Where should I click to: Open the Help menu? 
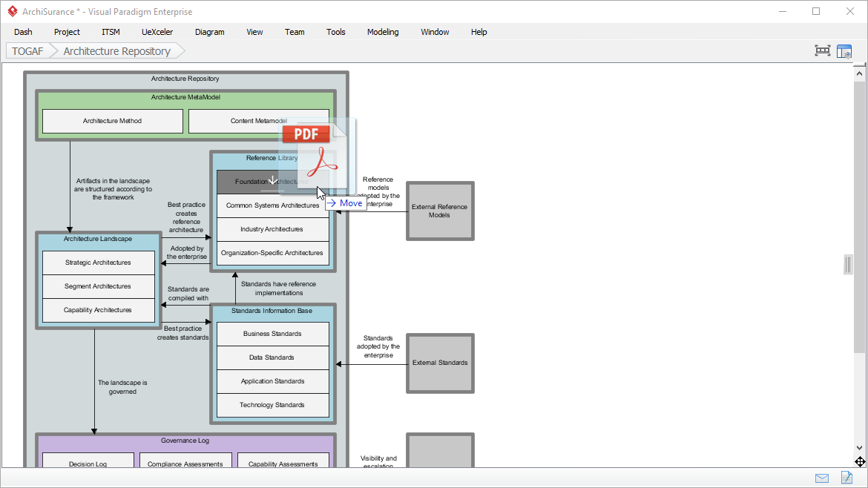[x=479, y=32]
